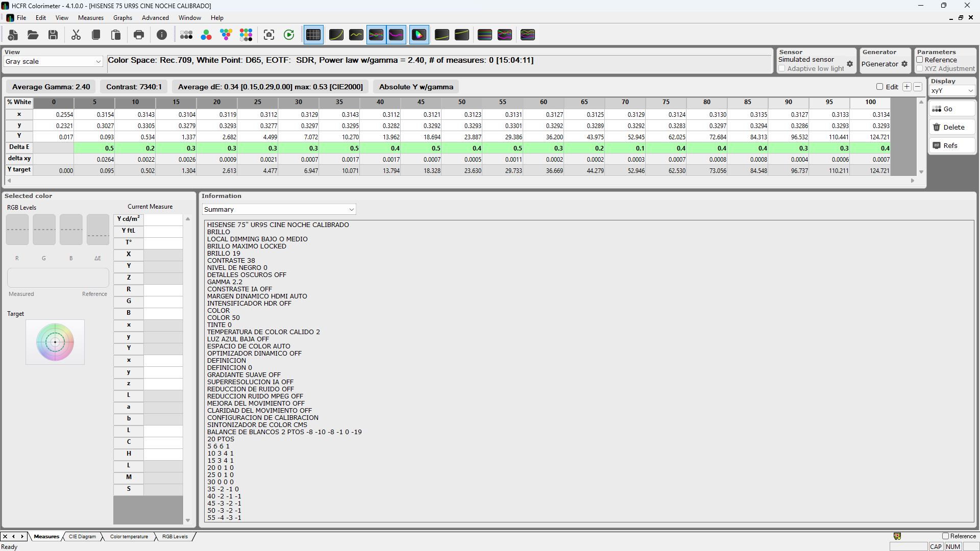Open the Advanced menu
This screenshot has height=551, width=980.
click(155, 17)
